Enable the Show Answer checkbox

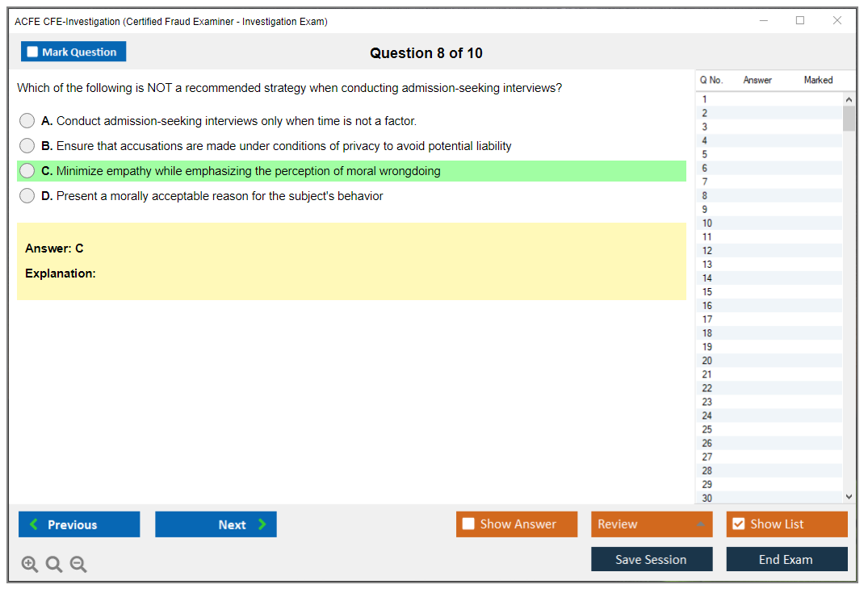(468, 524)
